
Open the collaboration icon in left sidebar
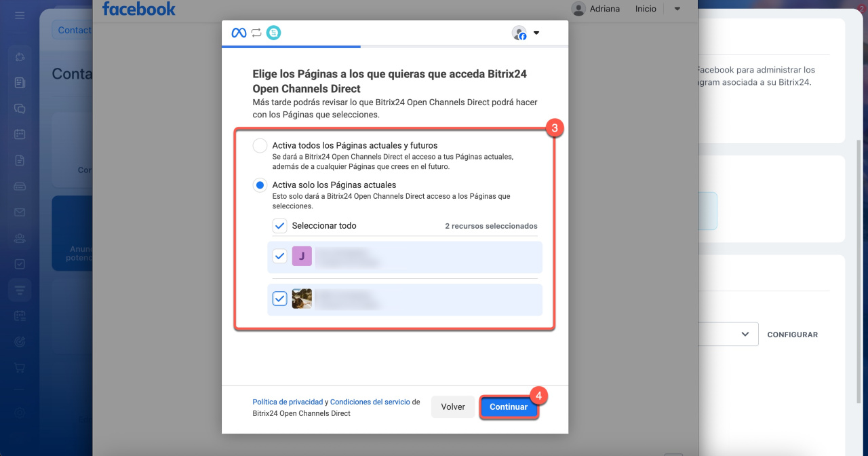pyautogui.click(x=20, y=56)
